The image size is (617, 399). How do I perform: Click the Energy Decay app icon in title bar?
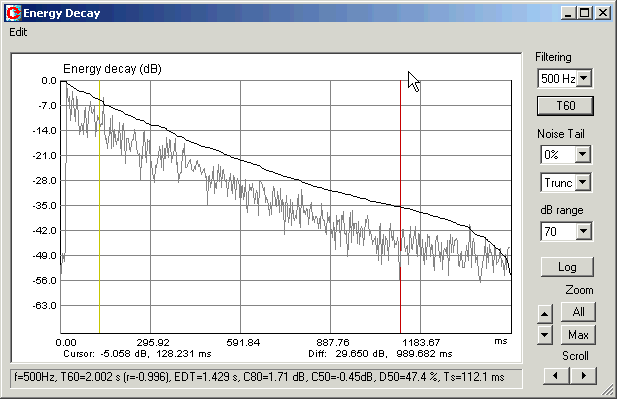[13, 13]
